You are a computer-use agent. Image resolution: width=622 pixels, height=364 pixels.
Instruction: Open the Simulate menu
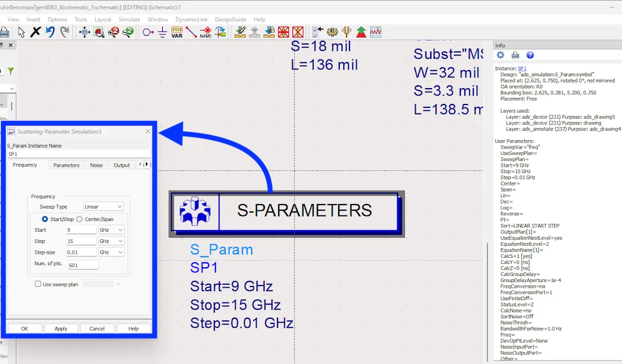point(129,19)
